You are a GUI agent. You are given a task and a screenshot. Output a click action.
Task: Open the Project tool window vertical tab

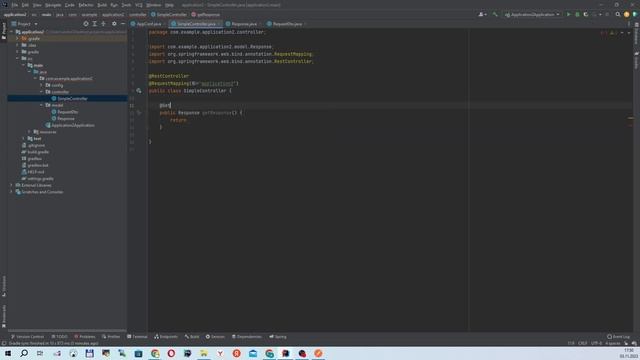(x=4, y=31)
